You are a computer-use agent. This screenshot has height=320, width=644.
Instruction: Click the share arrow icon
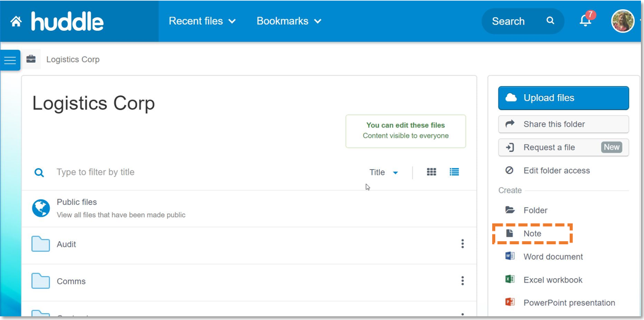(x=509, y=124)
